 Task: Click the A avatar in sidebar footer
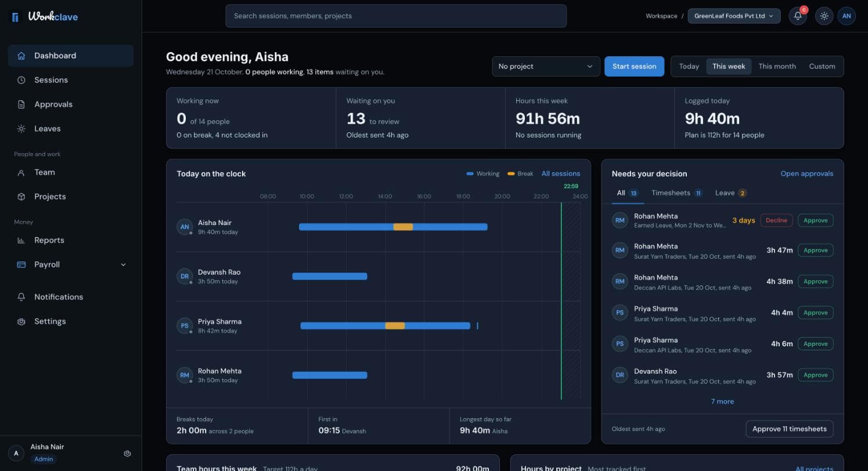click(x=16, y=453)
